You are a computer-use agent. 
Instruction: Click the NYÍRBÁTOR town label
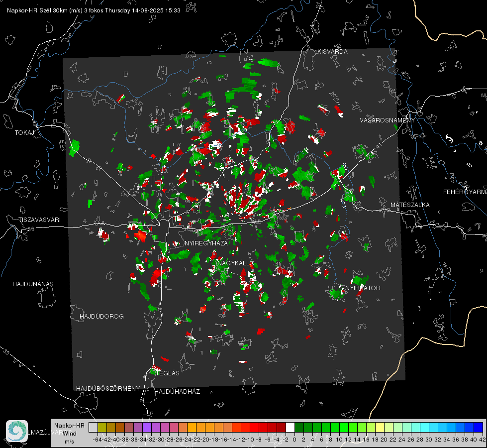pos(363,288)
